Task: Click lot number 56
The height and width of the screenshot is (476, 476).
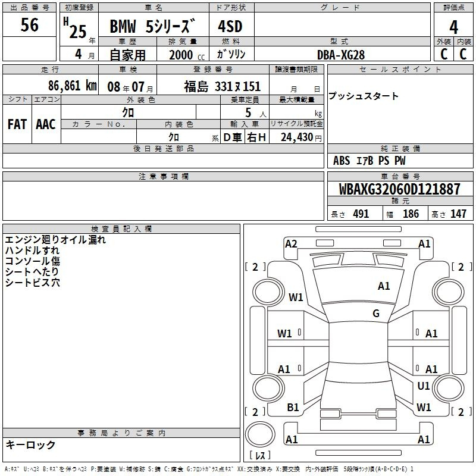Action: pyautogui.click(x=29, y=26)
